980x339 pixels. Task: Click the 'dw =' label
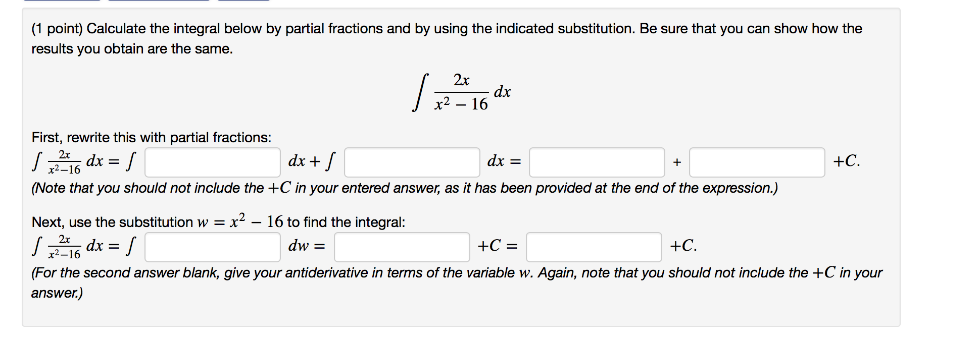[x=307, y=246]
